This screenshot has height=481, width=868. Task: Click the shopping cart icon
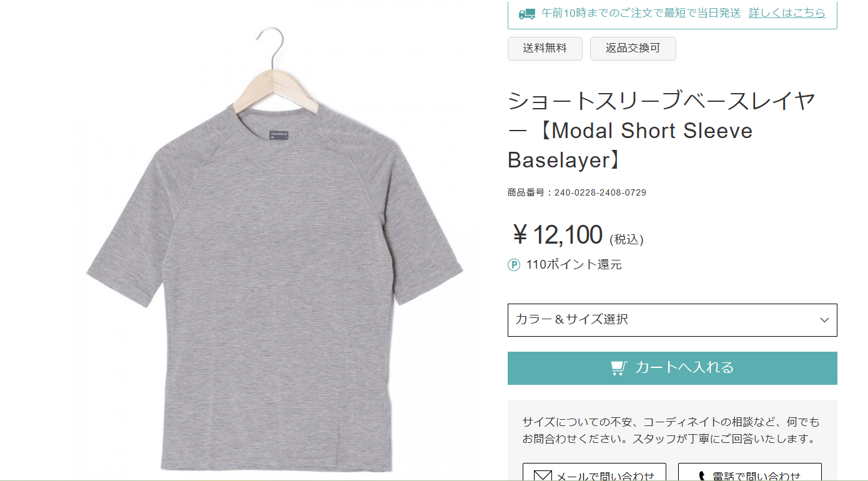point(618,368)
